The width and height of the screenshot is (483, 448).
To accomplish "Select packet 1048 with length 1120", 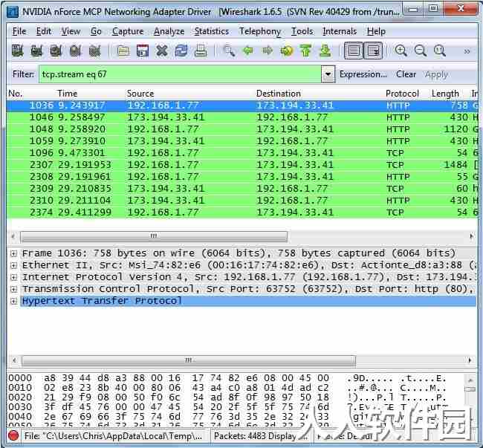I will 242,129.
